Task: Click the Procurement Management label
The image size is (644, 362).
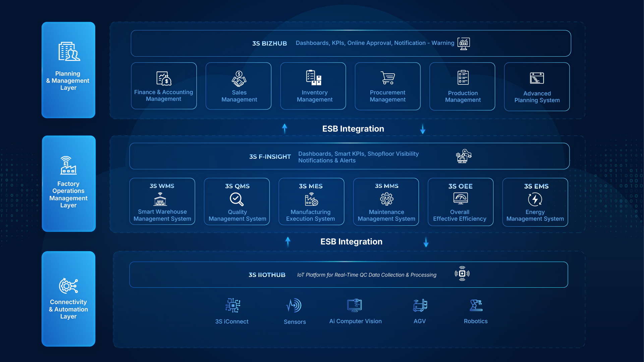Action: click(x=388, y=96)
